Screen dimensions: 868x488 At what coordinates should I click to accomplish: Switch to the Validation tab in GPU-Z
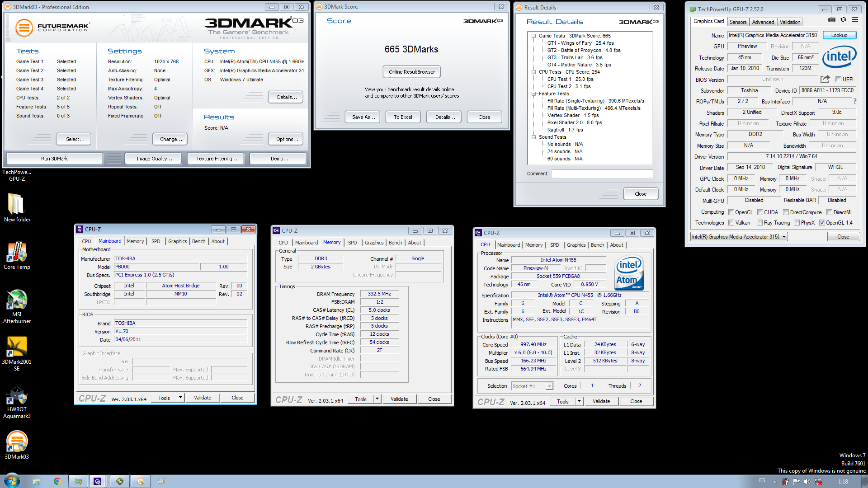pyautogui.click(x=790, y=22)
